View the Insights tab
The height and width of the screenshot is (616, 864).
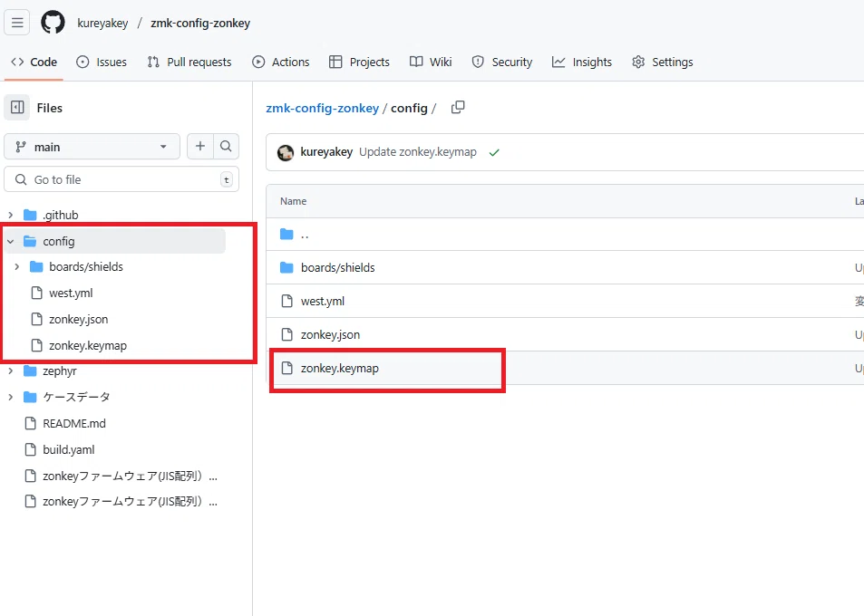click(582, 63)
